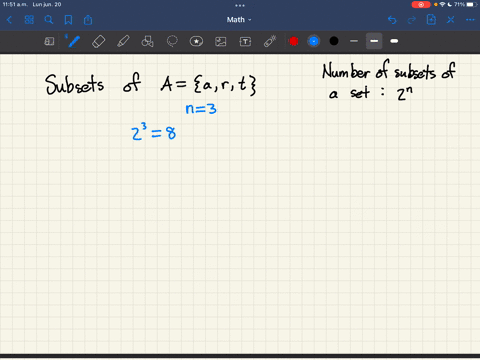Close the editing toolbar with X

pos(451,20)
